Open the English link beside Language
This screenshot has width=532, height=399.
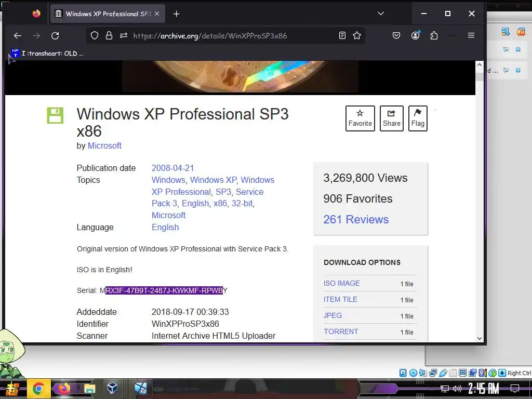(x=165, y=227)
